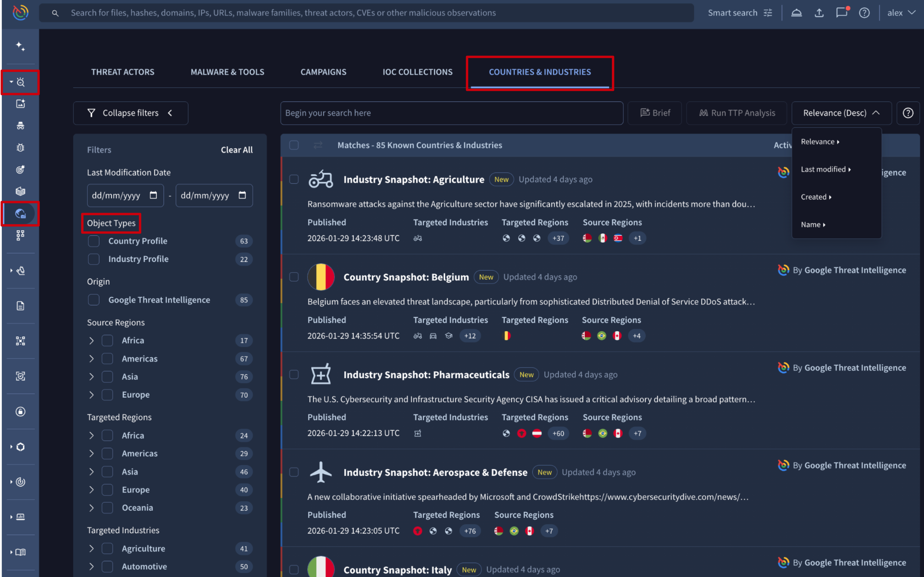Click the help question mark in header
This screenshot has width=924, height=577.
pos(864,13)
